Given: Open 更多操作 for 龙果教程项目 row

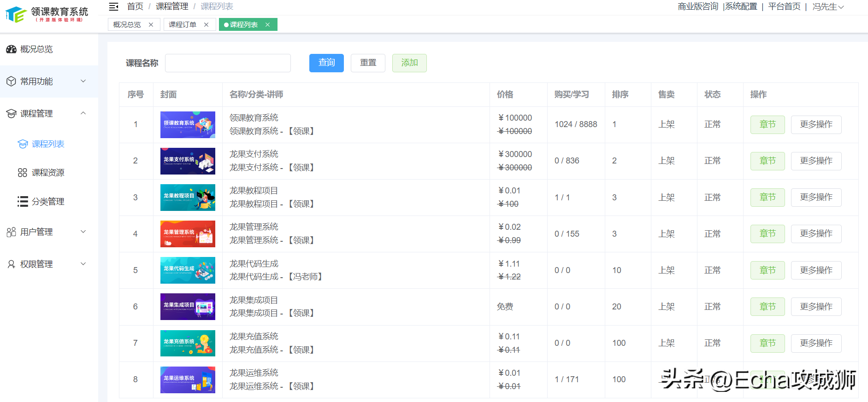Looking at the screenshot, I should coord(816,198).
